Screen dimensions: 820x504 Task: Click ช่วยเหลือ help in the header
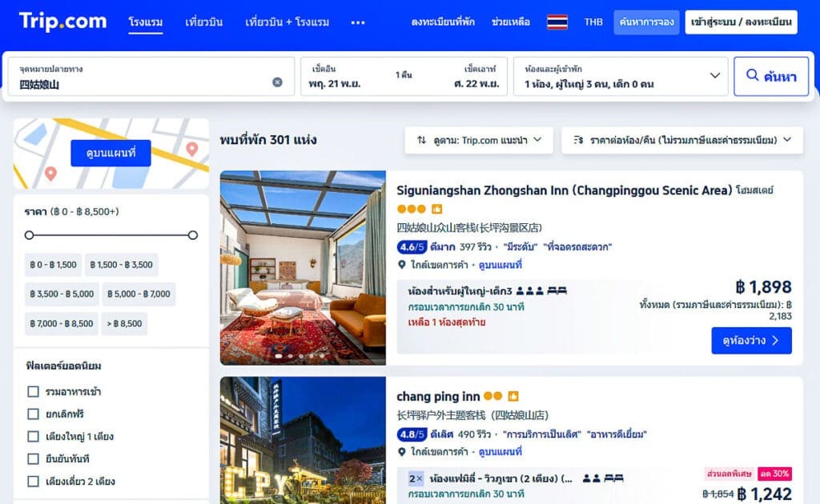tap(511, 22)
